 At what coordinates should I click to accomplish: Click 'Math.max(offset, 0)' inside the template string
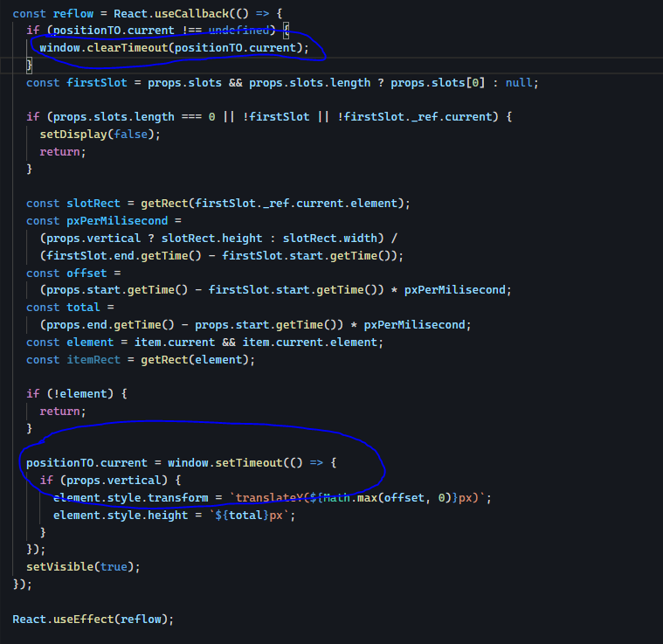coord(387,498)
